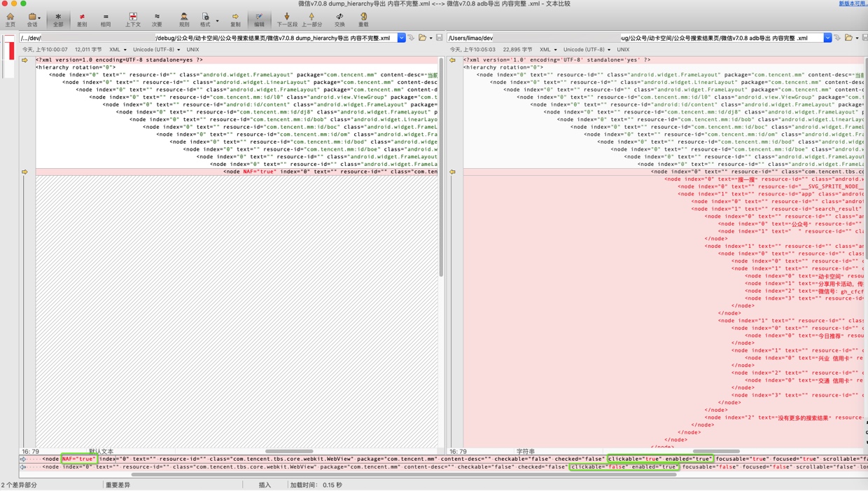
Task: Click the right pane horizontal scrollbar
Action: pyautogui.click(x=716, y=452)
